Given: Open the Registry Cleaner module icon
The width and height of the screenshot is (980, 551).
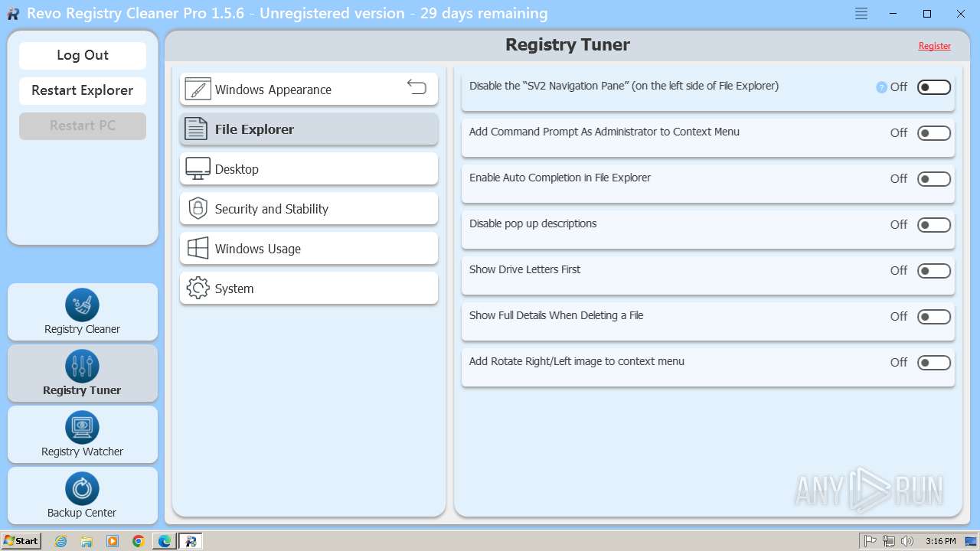Looking at the screenshot, I should point(82,305).
